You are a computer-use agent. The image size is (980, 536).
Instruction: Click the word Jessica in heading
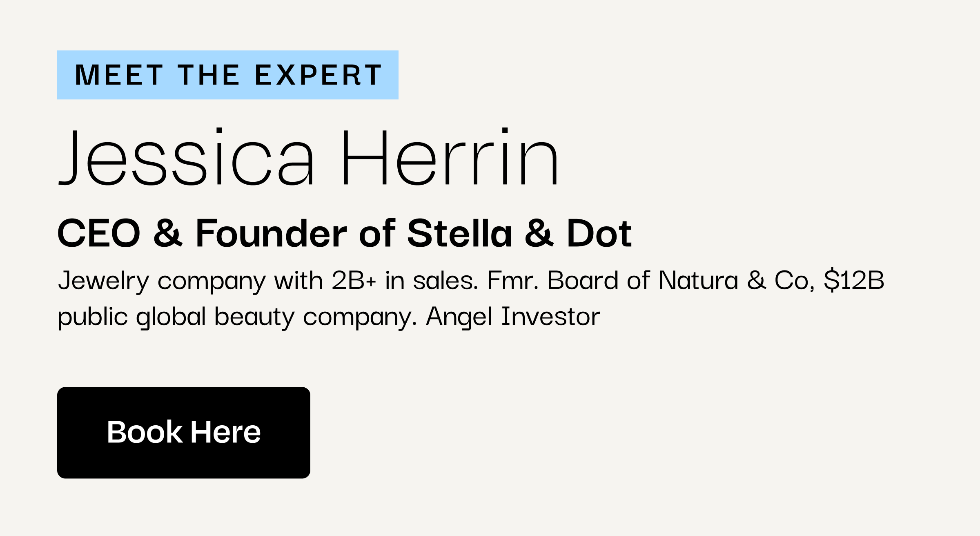pos(186,156)
